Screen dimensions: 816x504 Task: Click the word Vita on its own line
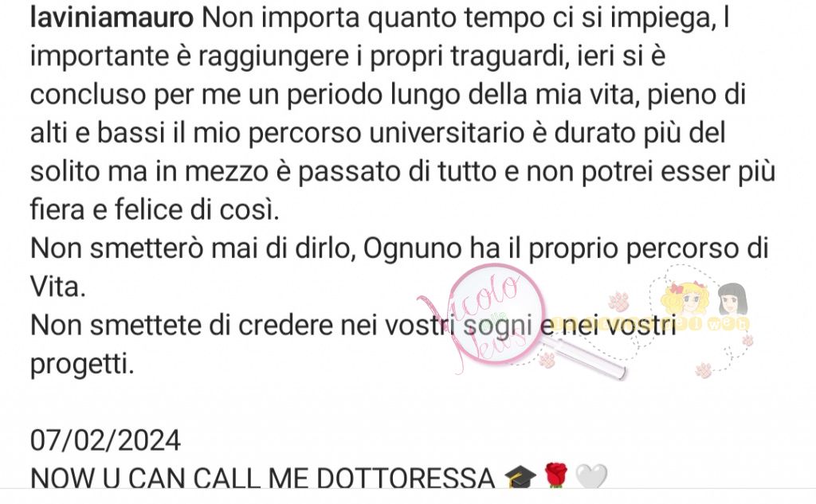pos(57,287)
